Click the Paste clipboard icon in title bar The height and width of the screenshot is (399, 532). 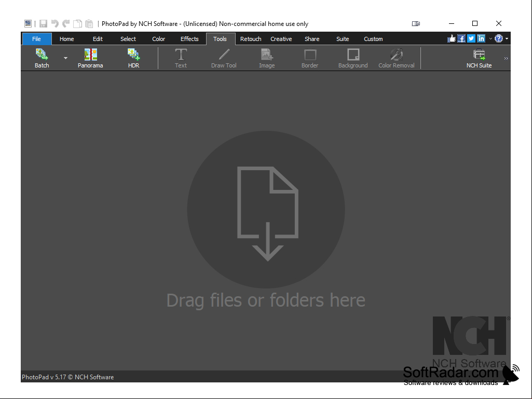89,24
